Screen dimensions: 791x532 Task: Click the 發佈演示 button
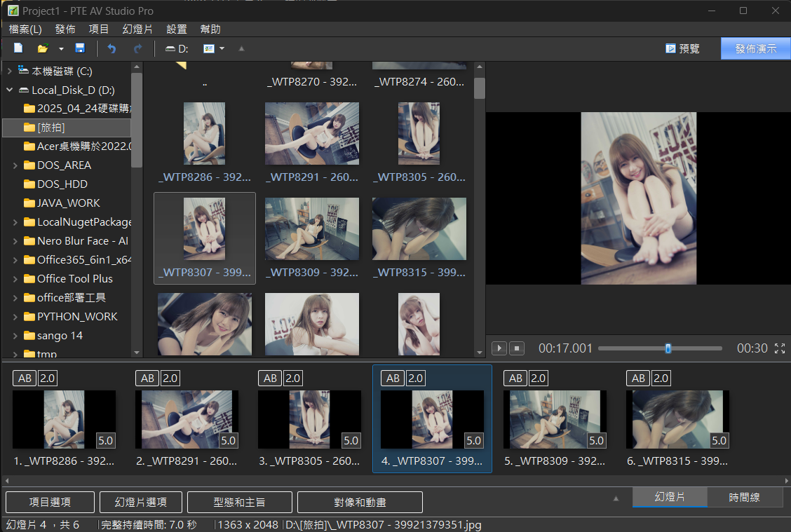[755, 49]
